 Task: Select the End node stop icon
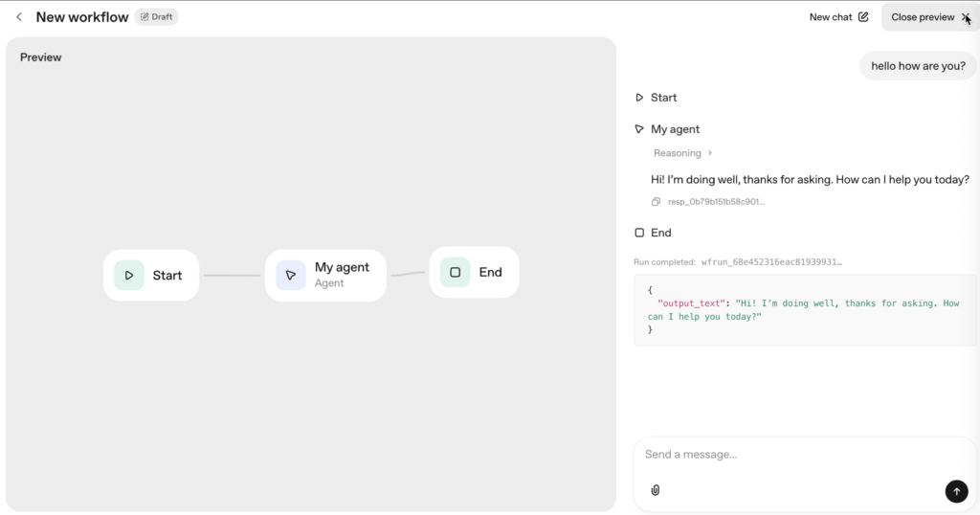pos(455,273)
